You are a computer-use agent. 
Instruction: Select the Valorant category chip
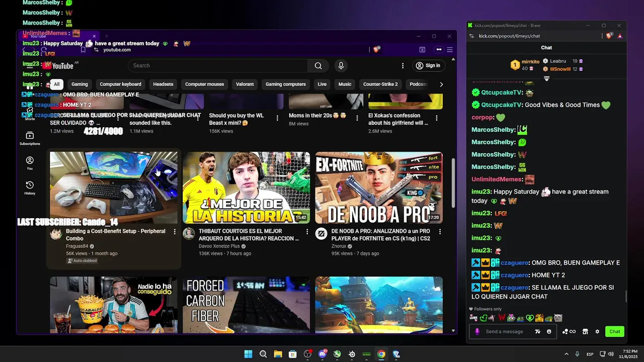coord(245,84)
